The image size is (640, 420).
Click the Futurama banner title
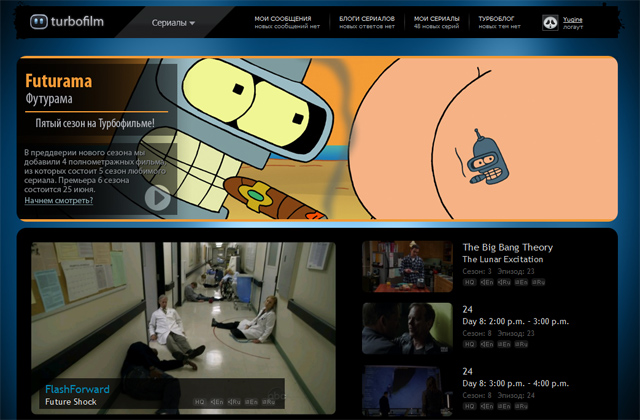tap(58, 81)
